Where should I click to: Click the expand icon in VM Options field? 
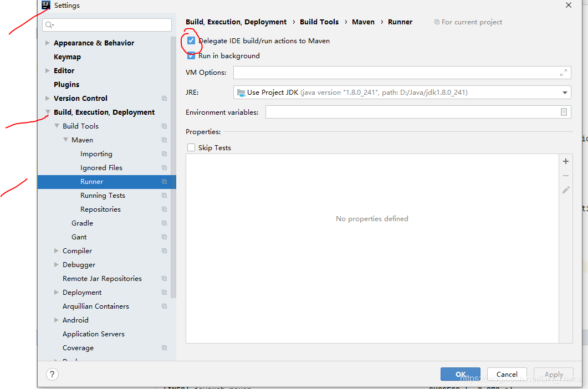pyautogui.click(x=563, y=73)
